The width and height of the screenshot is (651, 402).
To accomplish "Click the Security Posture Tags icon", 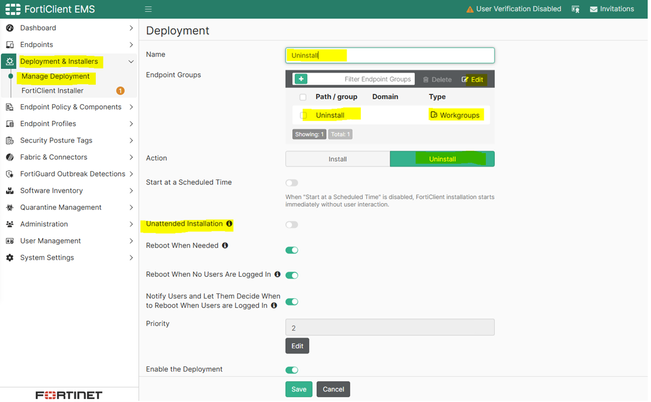I will click(x=10, y=140).
